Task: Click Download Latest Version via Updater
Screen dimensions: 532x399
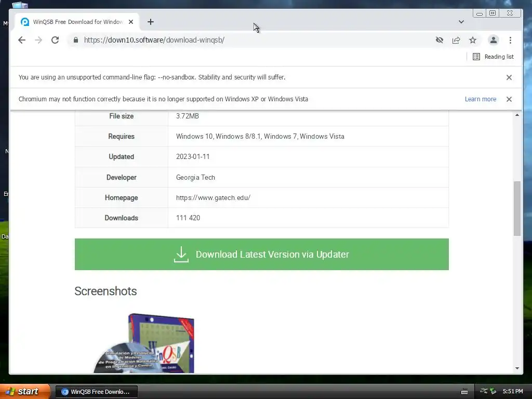Action: [262, 255]
